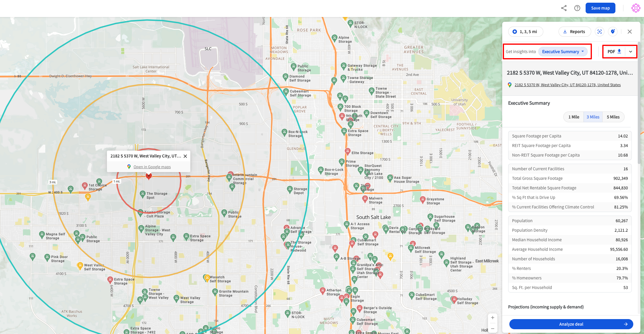Click the Cubesmart Self Storage marker near Poplar Grove
This screenshot has width=644, height=334.
286,92
